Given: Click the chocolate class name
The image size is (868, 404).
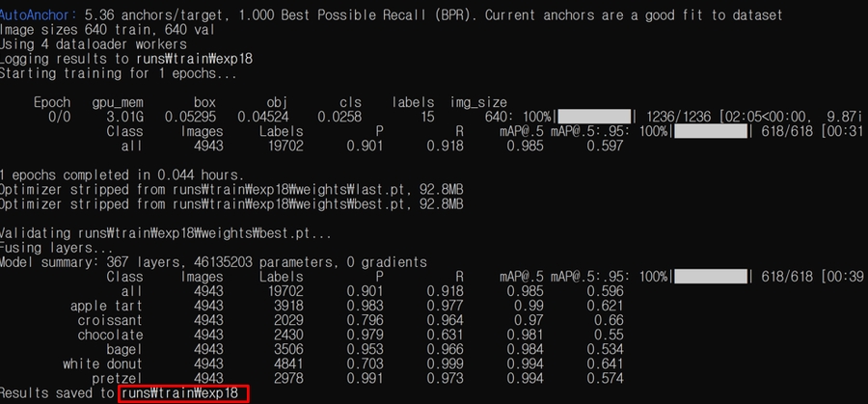Looking at the screenshot, I should click(x=110, y=335).
